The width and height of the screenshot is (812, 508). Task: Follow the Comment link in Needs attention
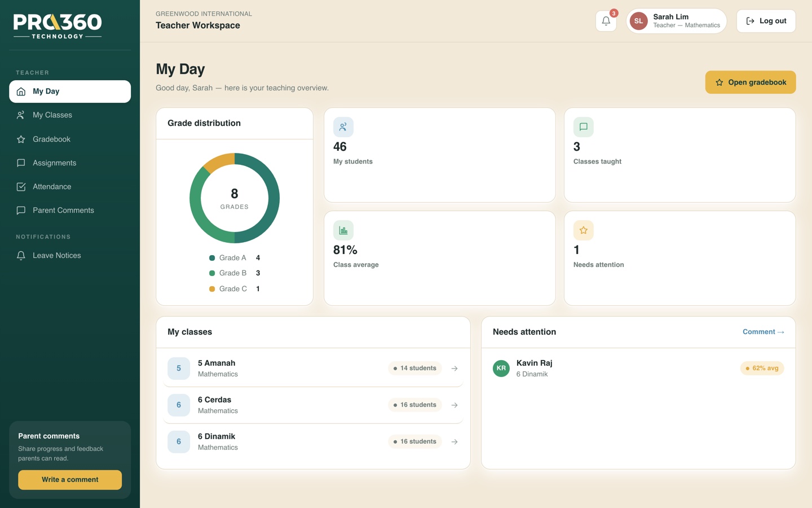tap(764, 332)
